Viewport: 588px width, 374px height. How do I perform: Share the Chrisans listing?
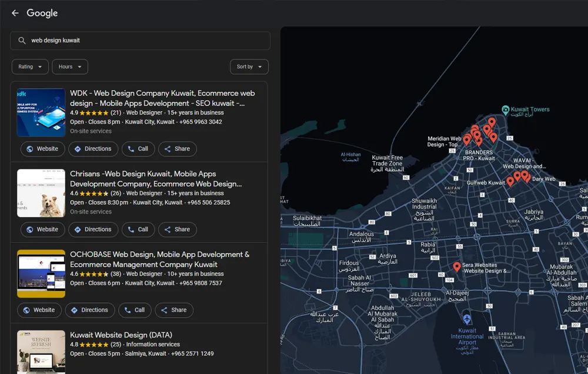tap(178, 229)
